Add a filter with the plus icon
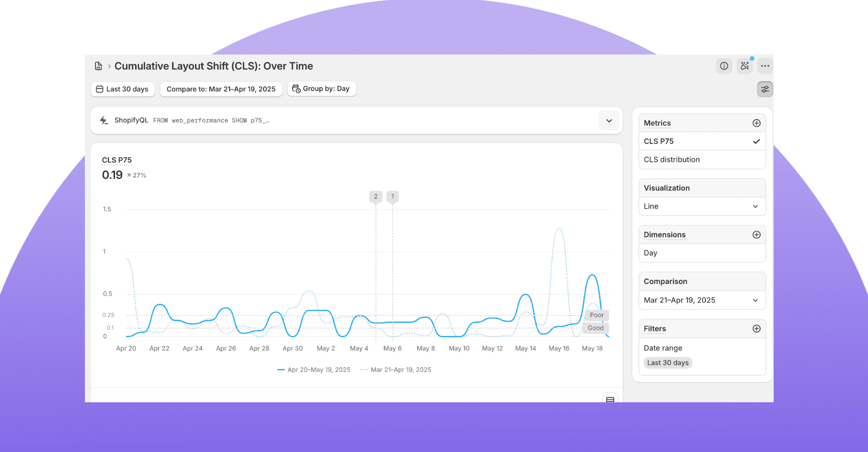This screenshot has width=868, height=452. 757,329
